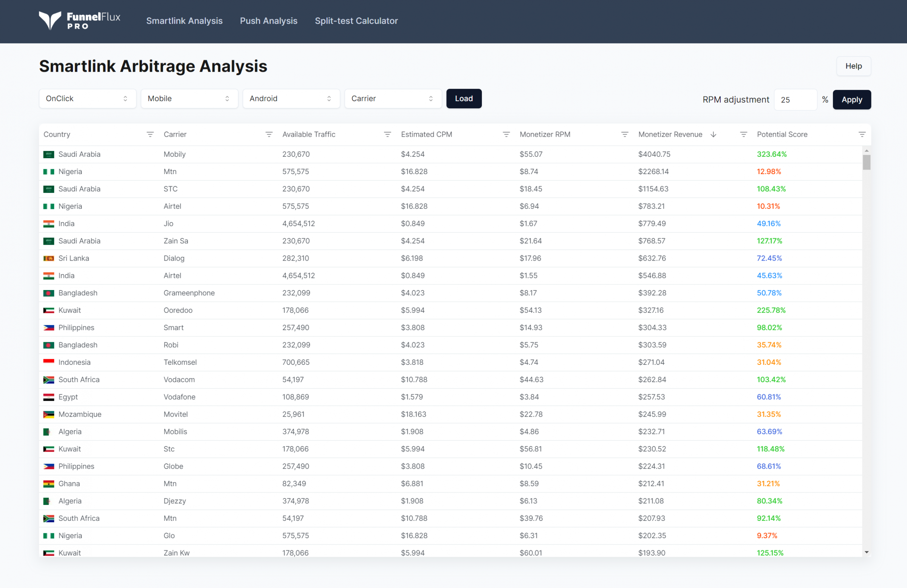Screen dimensions: 907x588
Task: Click the scrollbar up arrow
Action: click(x=867, y=151)
